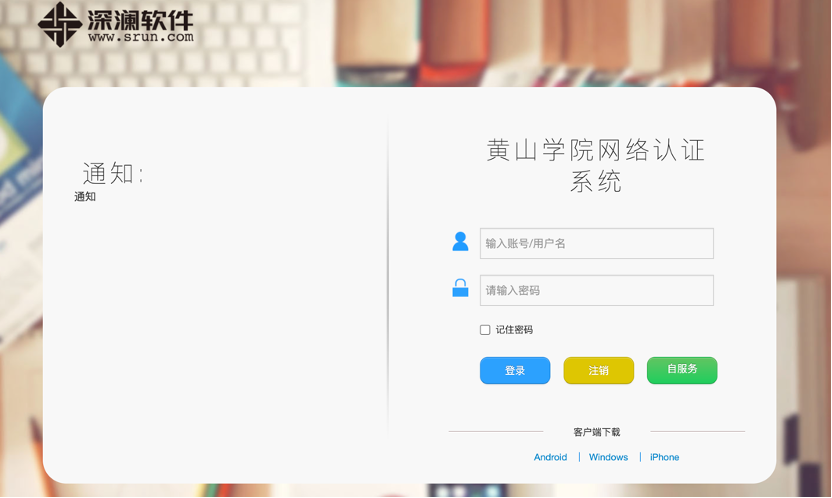Image resolution: width=832 pixels, height=498 pixels.
Task: Click the www.srun.com website text
Action: [141, 37]
